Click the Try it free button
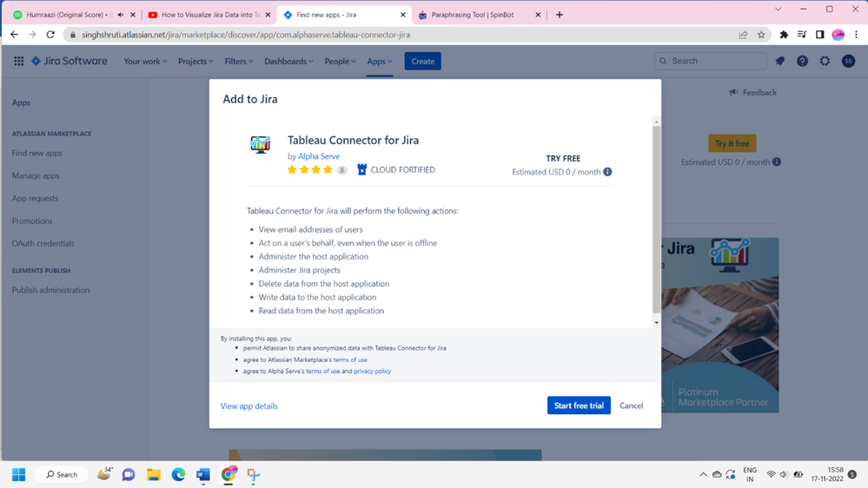868x488 pixels. pos(732,143)
